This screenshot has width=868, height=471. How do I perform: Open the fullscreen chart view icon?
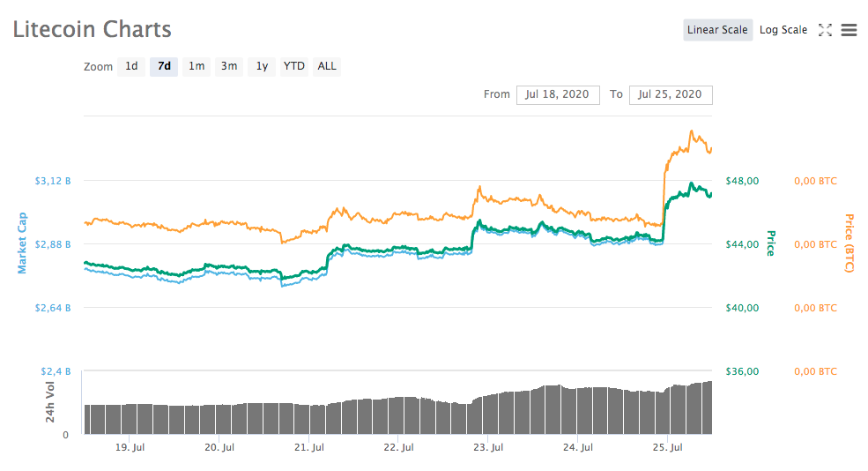pyautogui.click(x=825, y=30)
